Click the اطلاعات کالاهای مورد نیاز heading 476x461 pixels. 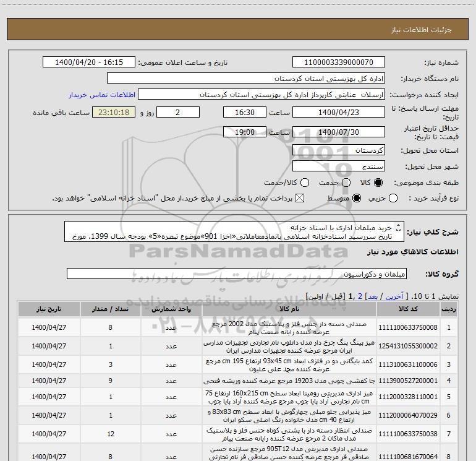pyautogui.click(x=412, y=252)
